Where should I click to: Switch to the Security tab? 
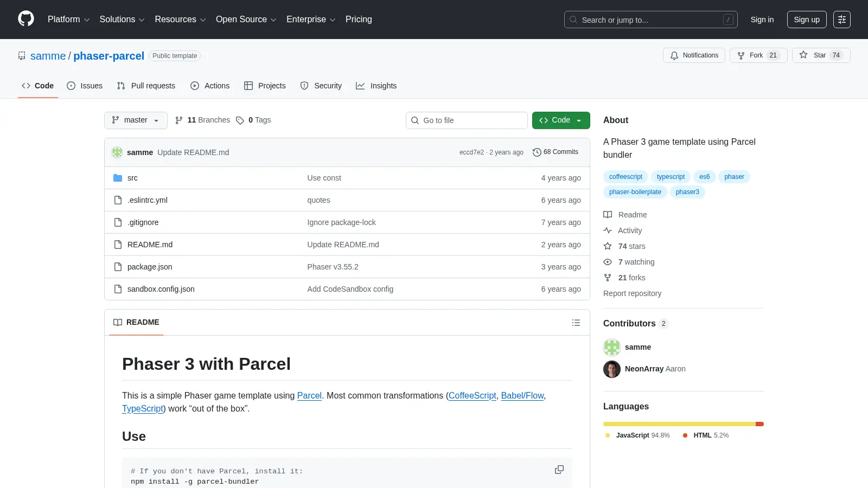[321, 86]
